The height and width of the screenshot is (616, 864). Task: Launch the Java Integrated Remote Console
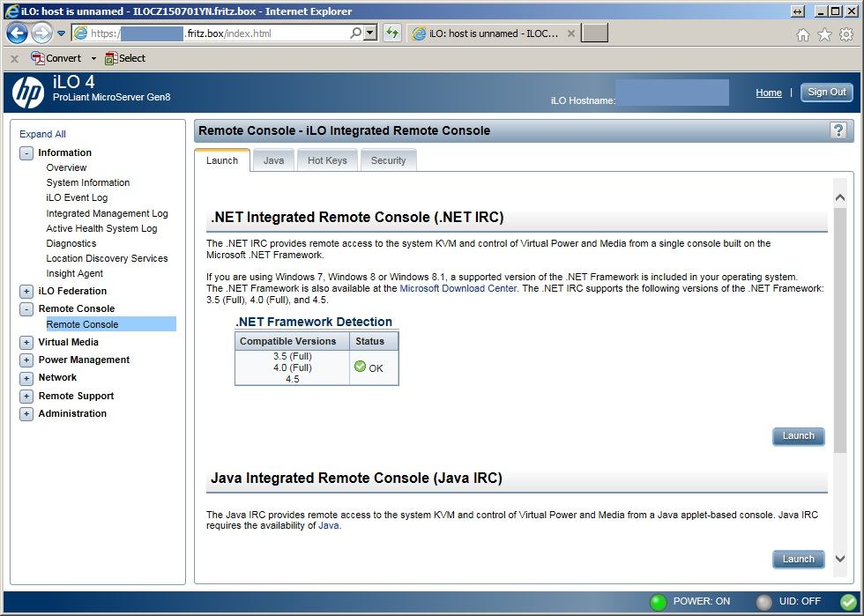point(799,559)
